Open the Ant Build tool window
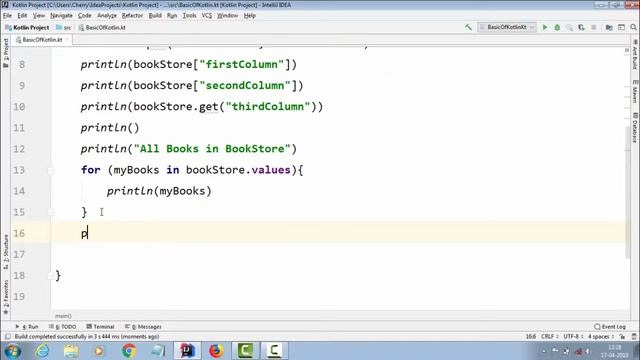This screenshot has height=360, width=640. 635,54
